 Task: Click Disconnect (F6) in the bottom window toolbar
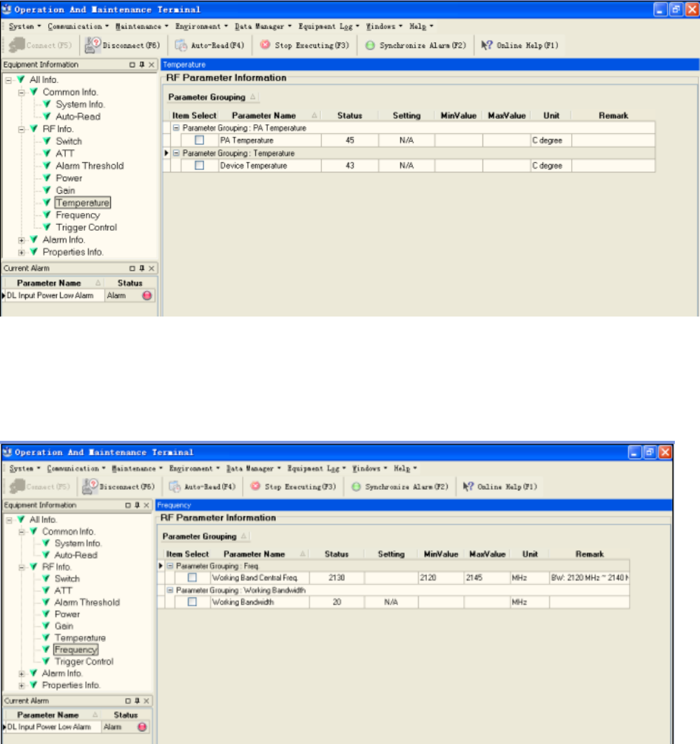coord(118,487)
